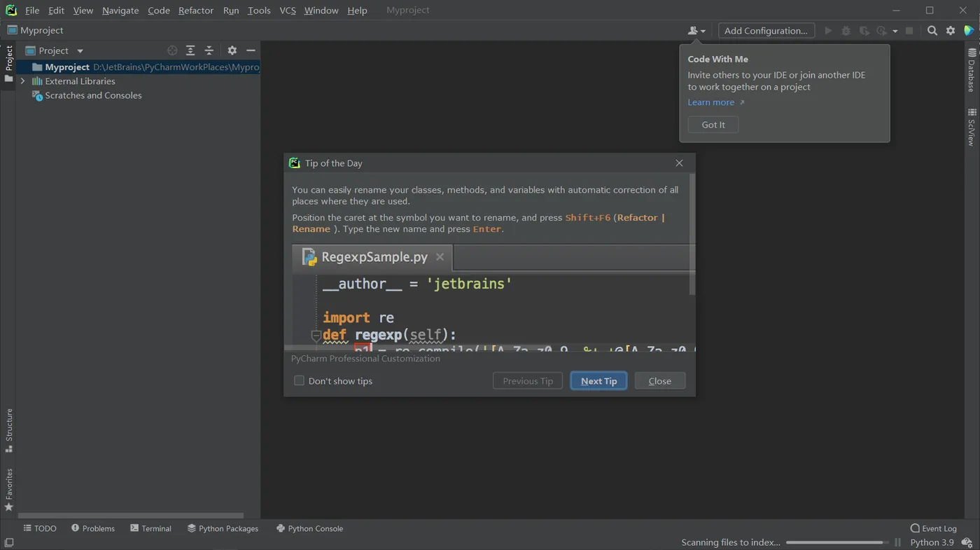
Task: Open the Code menu
Action: click(159, 11)
